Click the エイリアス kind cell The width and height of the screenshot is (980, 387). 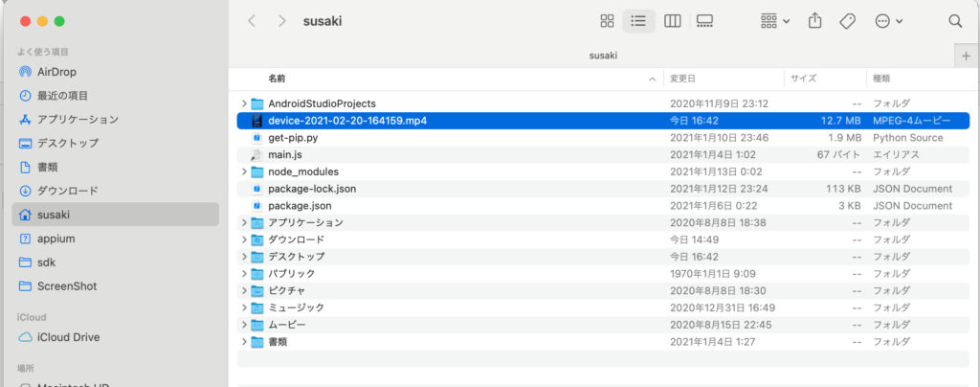tap(896, 154)
